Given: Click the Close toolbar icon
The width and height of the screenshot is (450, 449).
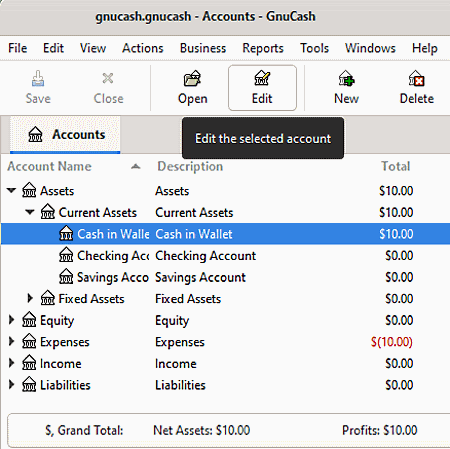Looking at the screenshot, I should [108, 79].
